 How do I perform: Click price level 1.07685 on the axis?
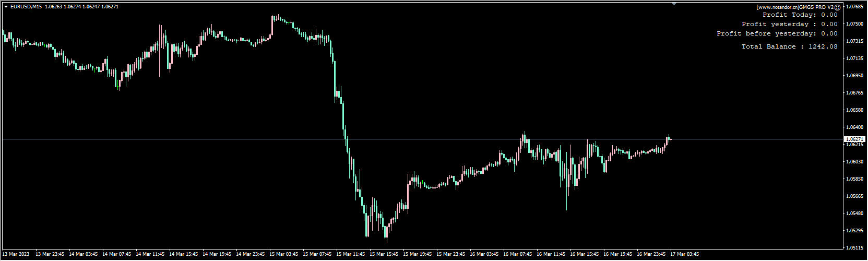tap(854, 7)
